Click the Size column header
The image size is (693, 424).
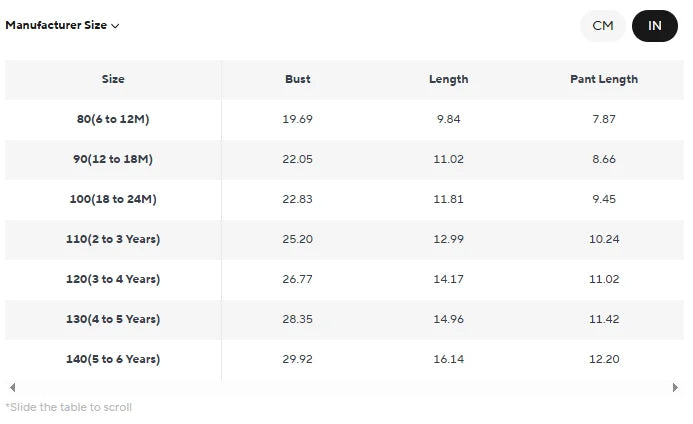coord(113,79)
